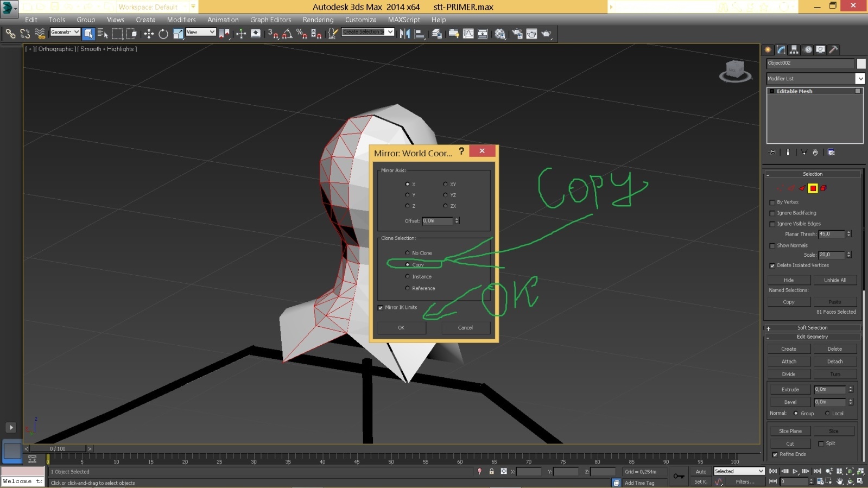Image resolution: width=868 pixels, height=488 pixels.
Task: Activate Select and Move tool
Action: 149,34
